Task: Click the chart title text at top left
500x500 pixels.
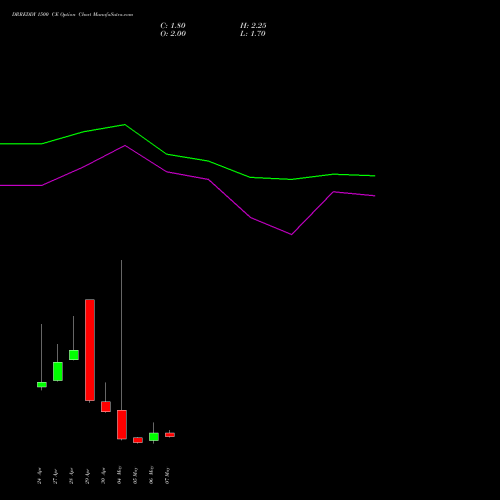Action: (72, 14)
